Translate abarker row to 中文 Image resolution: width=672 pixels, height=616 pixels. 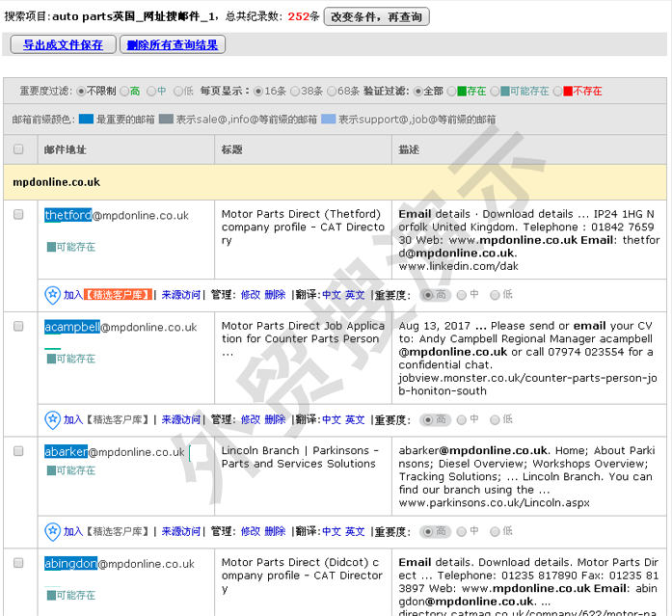tap(332, 531)
